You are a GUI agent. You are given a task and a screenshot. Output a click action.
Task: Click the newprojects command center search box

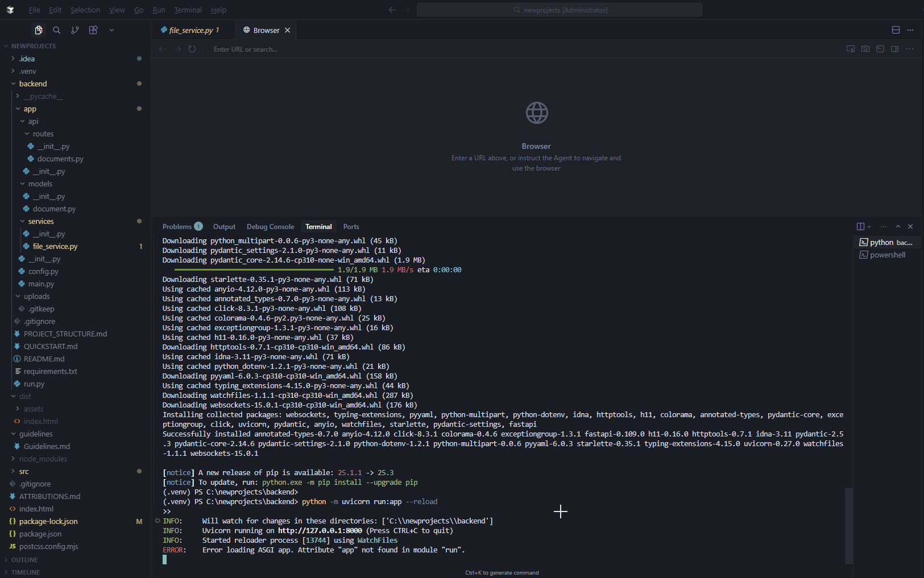tap(560, 10)
